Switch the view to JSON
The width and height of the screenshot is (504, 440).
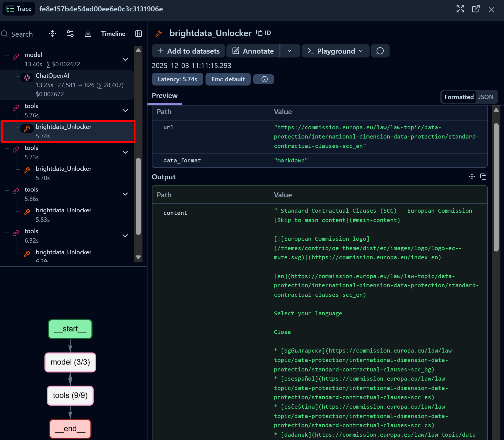[486, 97]
